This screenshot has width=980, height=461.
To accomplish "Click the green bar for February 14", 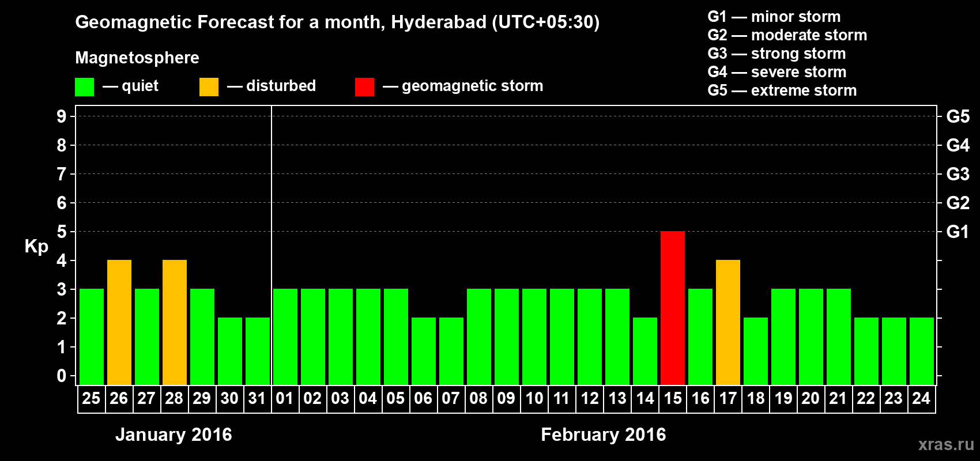I will click(x=645, y=352).
